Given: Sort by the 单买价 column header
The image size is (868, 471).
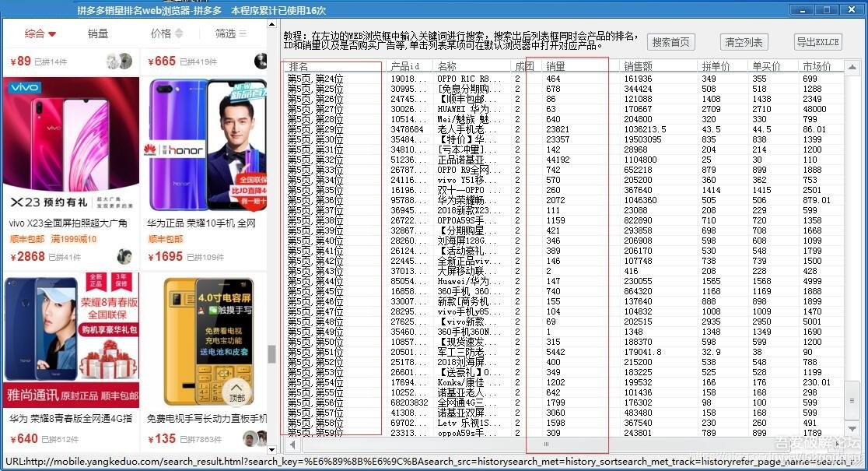Looking at the screenshot, I should tap(773, 66).
